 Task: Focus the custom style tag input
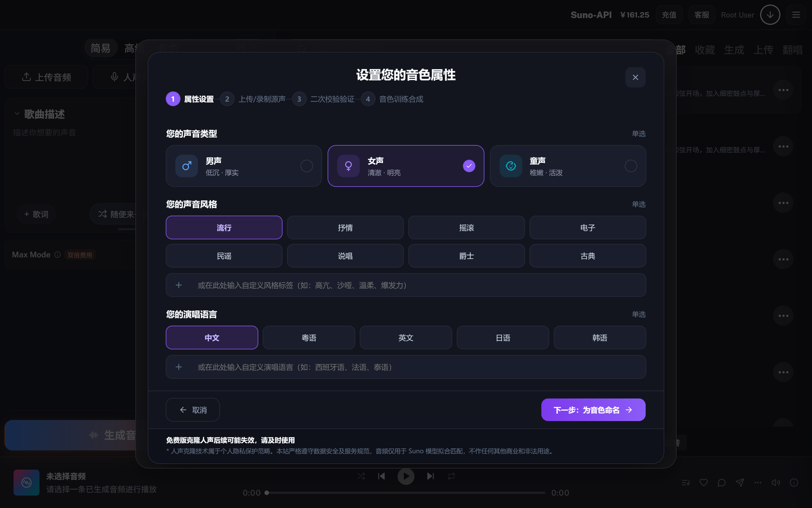click(x=406, y=285)
